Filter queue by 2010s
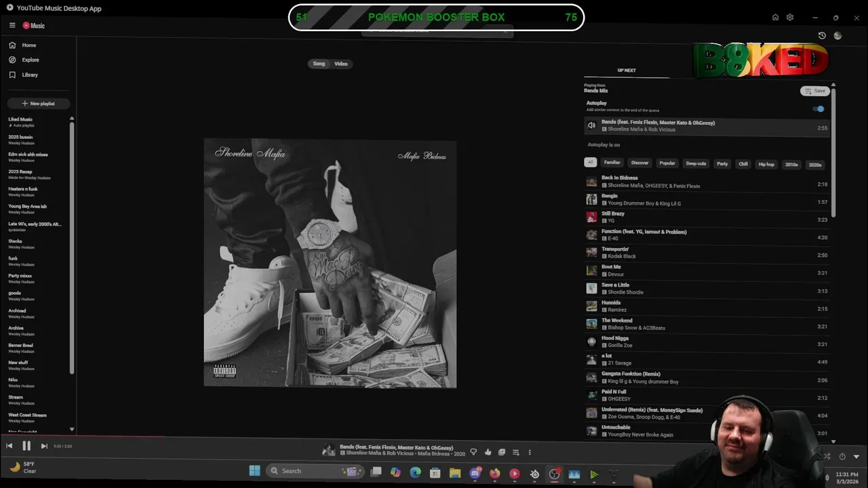 791,165
